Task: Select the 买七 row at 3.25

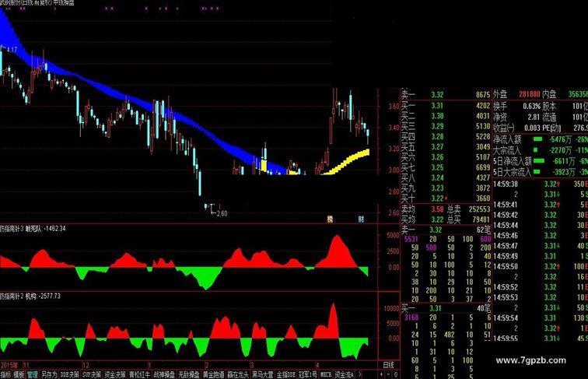Action: click(x=446, y=167)
